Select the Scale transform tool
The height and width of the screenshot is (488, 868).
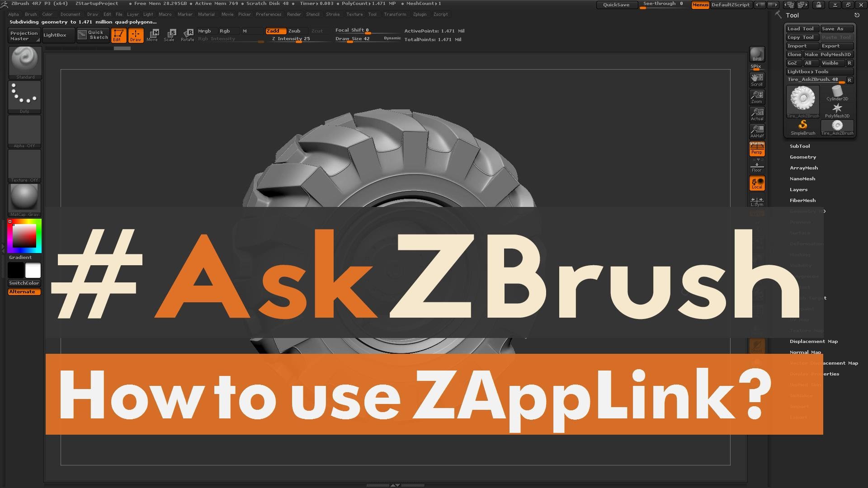click(170, 35)
